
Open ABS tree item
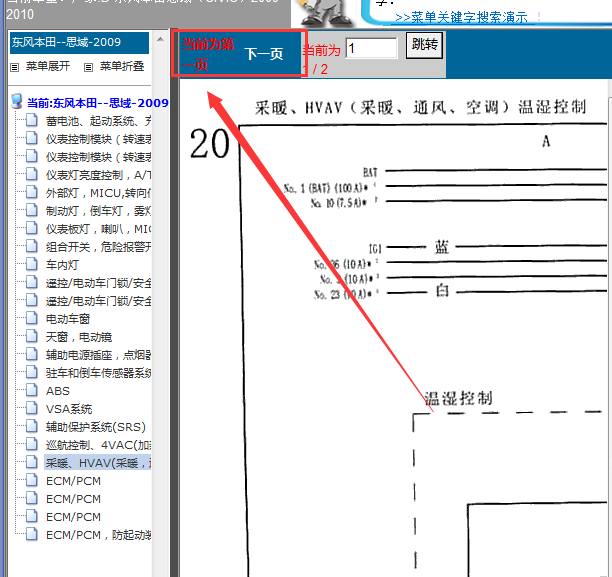tap(58, 391)
